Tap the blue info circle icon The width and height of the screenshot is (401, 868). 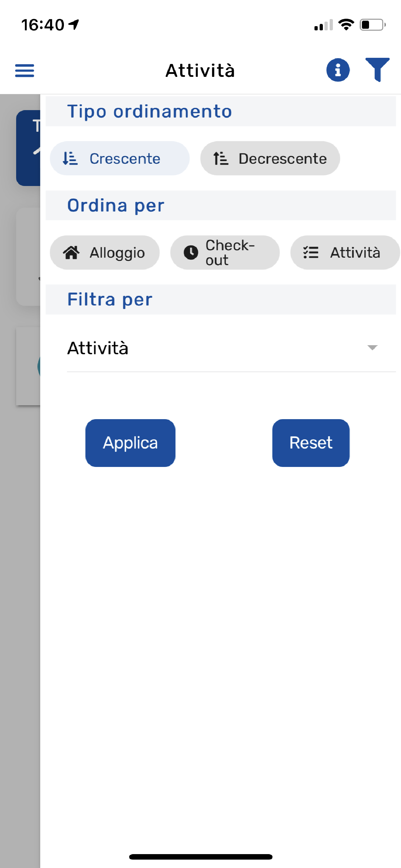pyautogui.click(x=338, y=70)
